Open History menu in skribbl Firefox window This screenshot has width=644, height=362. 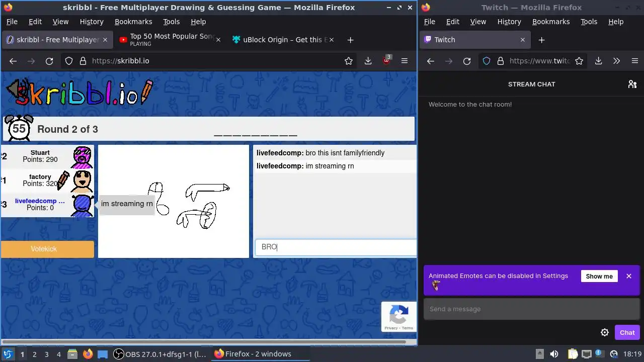pyautogui.click(x=92, y=22)
